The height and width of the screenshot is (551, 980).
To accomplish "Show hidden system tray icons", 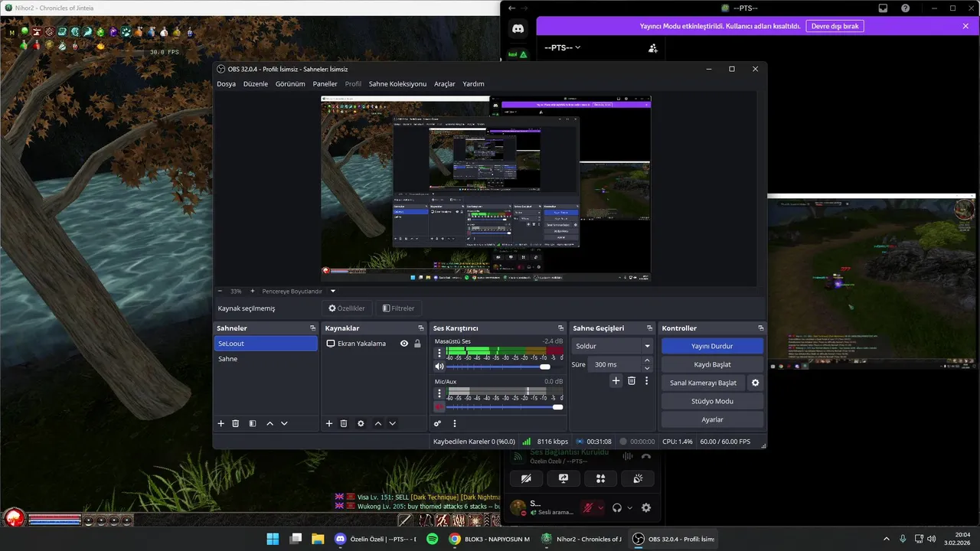I will pyautogui.click(x=887, y=539).
